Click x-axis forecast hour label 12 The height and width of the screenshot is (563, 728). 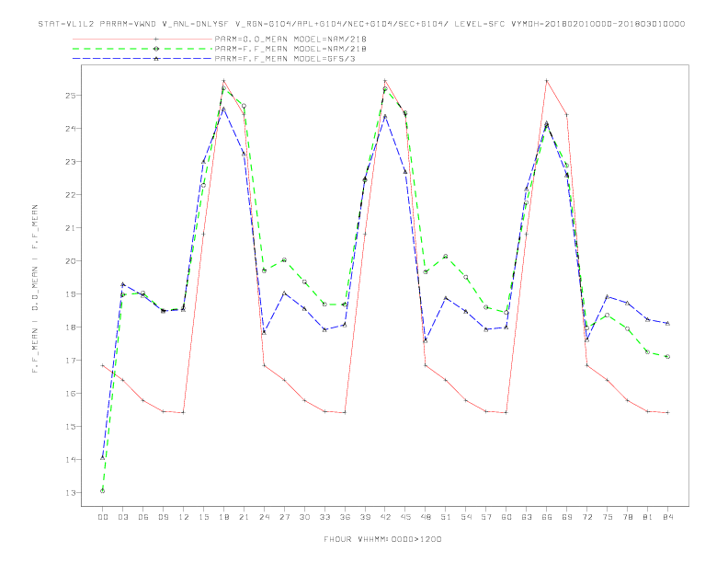(184, 517)
